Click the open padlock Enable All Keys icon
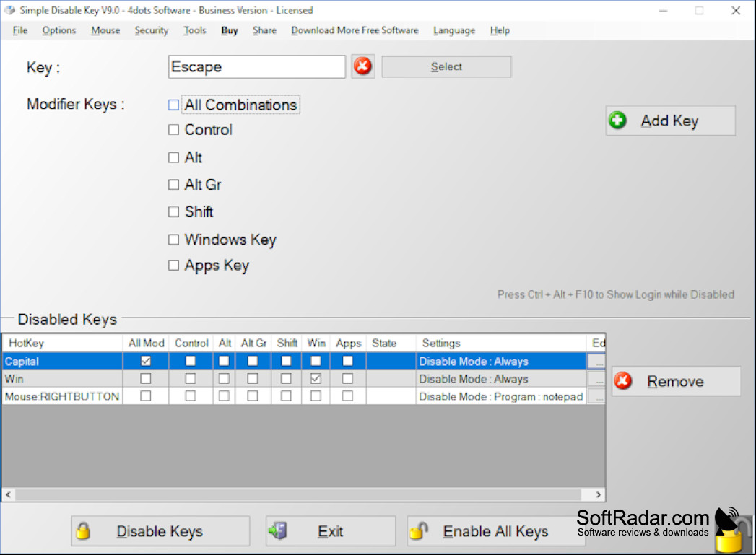 [x=419, y=531]
